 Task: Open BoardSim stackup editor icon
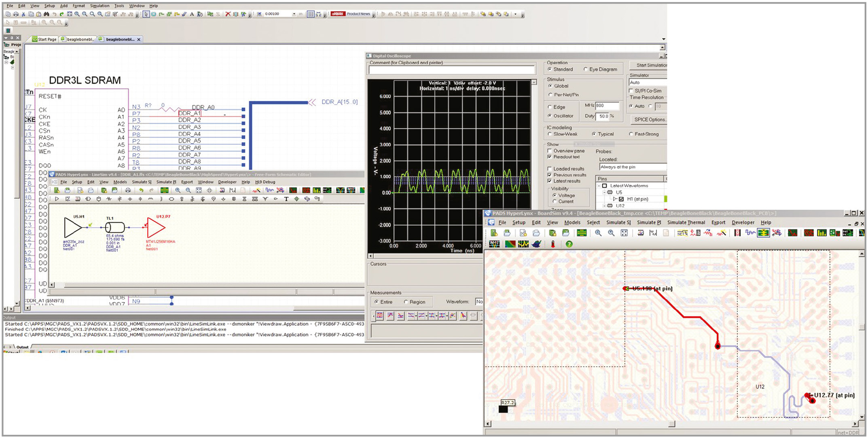(x=582, y=233)
